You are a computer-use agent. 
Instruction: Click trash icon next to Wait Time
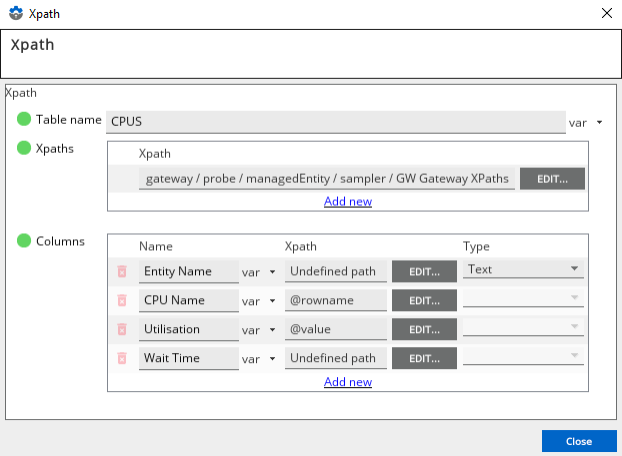[122, 358]
